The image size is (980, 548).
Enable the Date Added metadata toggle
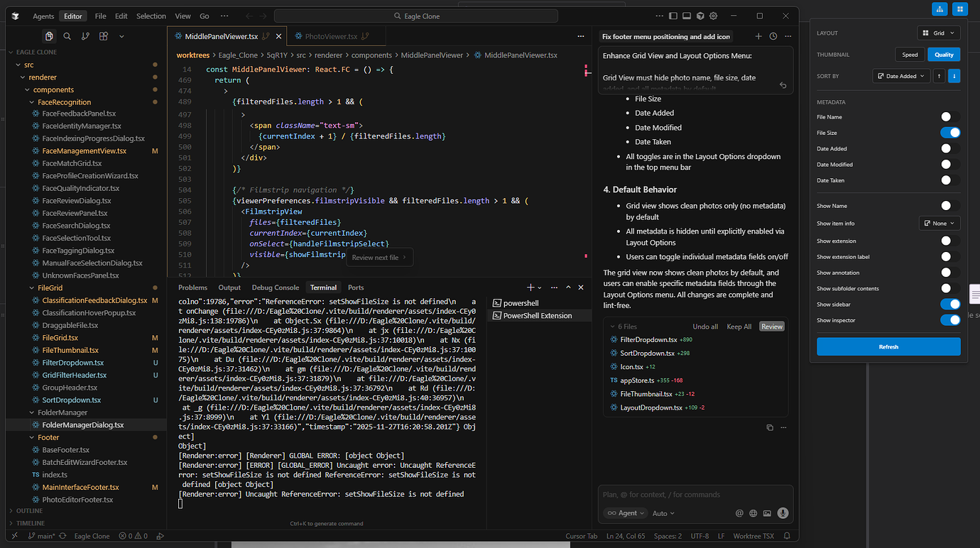[949, 148]
